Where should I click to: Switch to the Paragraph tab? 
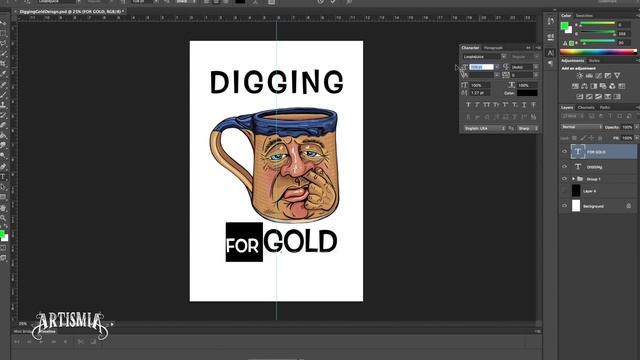[493, 48]
